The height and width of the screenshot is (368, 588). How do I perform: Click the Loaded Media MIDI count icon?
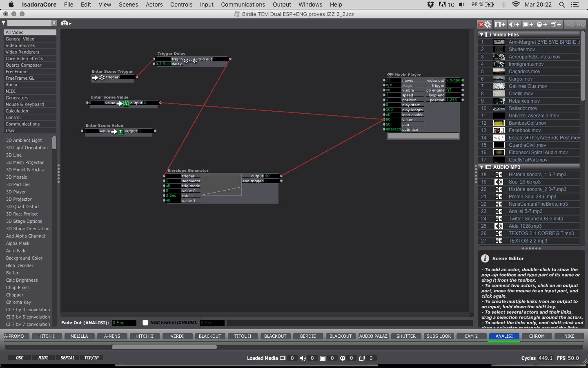click(x=343, y=358)
